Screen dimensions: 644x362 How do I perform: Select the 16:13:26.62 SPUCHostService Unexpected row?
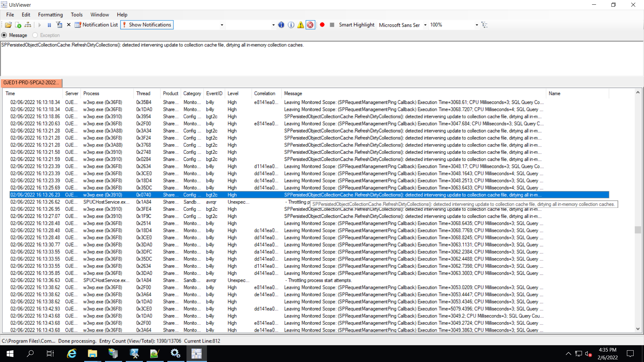pyautogui.click(x=309, y=202)
